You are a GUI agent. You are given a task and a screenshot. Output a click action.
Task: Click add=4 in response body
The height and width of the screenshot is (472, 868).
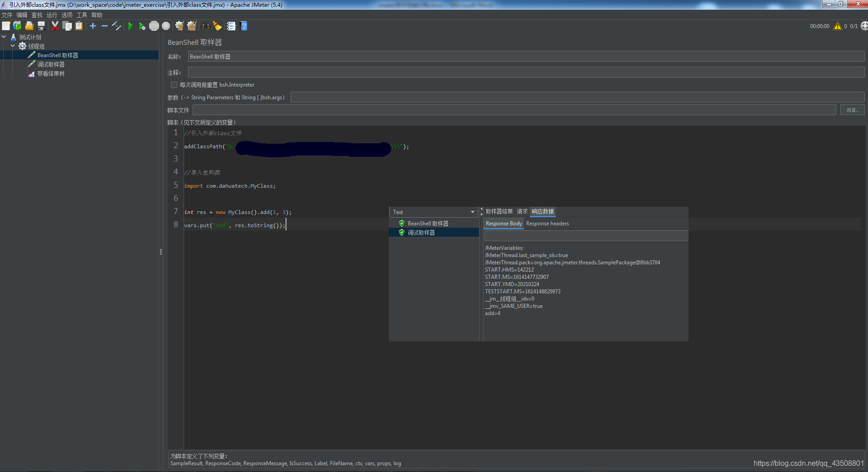(x=492, y=313)
